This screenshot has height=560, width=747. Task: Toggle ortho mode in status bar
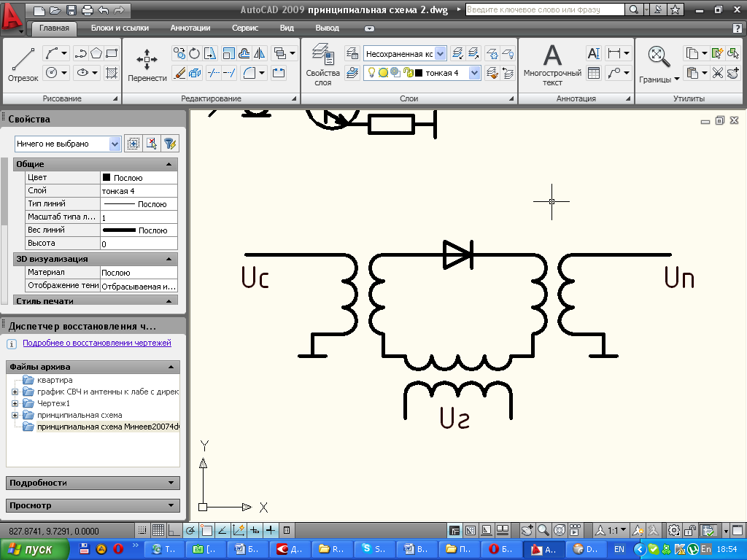[x=174, y=530]
